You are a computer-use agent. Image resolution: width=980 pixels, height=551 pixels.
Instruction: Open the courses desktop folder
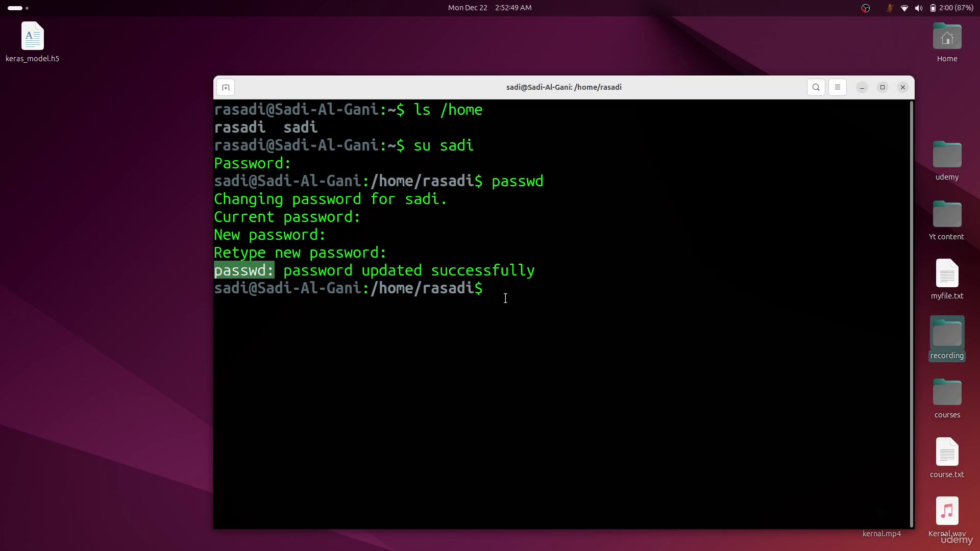point(947,398)
